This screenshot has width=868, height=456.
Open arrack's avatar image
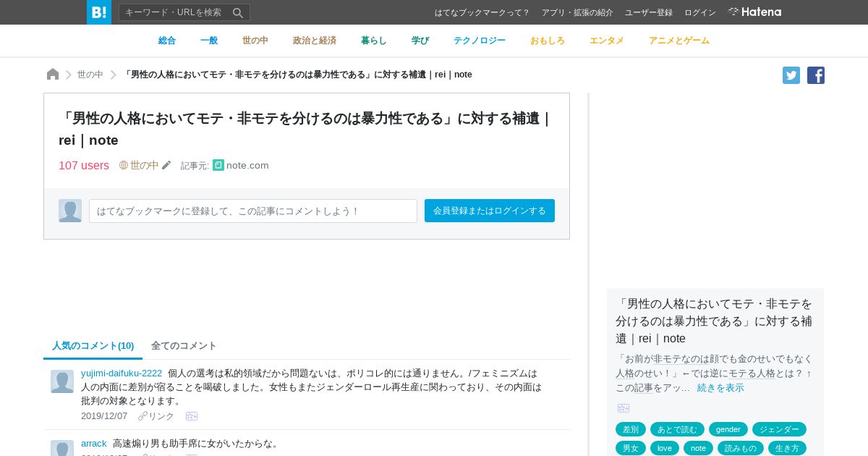(x=62, y=448)
